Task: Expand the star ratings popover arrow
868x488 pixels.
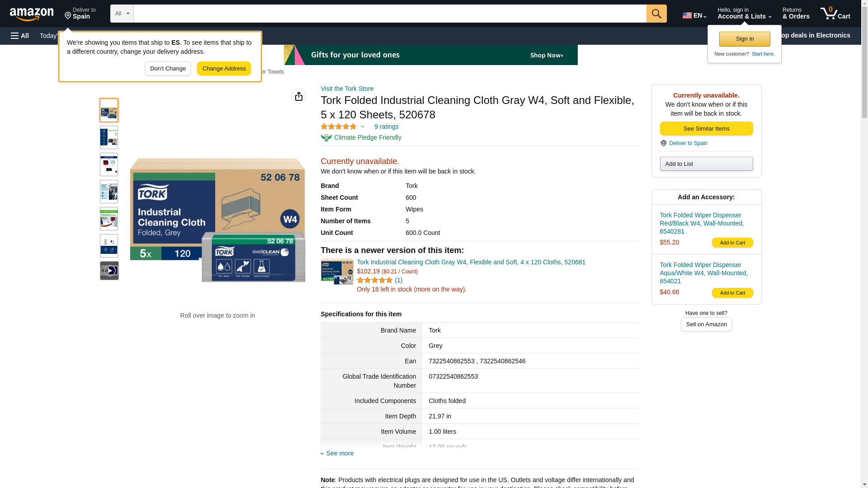Action: point(363,127)
